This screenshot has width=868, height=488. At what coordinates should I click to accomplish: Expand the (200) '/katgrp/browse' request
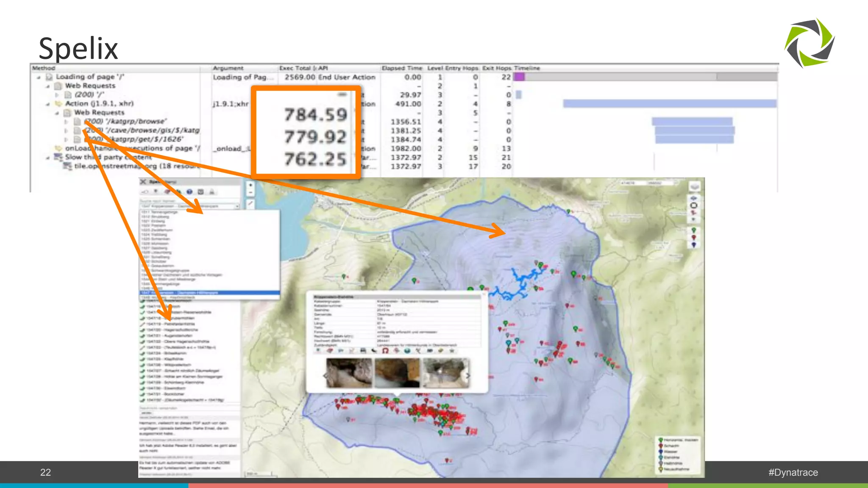point(66,122)
